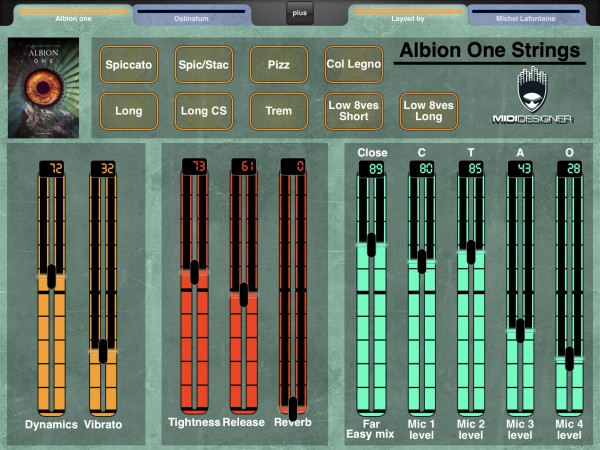
Task: Open the Layout by tab
Action: [408, 16]
